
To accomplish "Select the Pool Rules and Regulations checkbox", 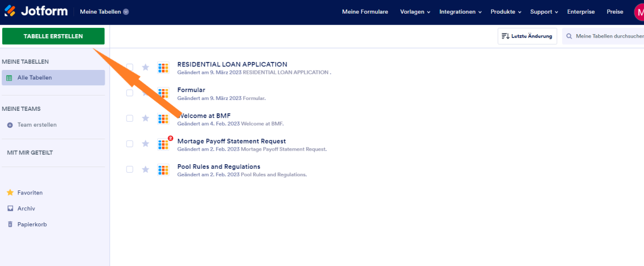I will pyautogui.click(x=130, y=169).
